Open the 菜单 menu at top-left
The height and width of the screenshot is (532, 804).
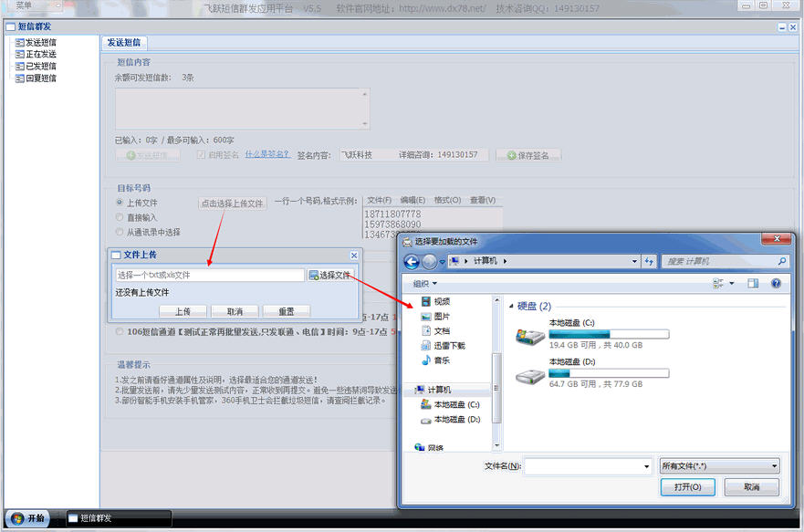[x=24, y=5]
